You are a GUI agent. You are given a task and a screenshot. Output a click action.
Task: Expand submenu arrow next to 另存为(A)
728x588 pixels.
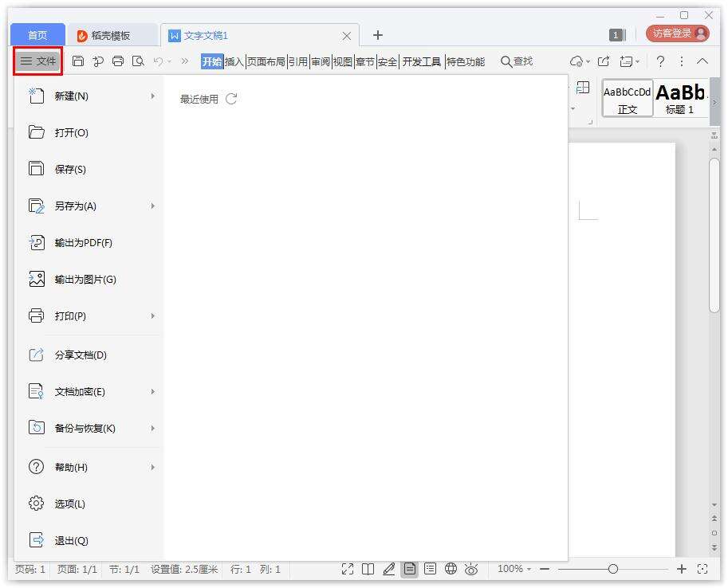point(153,206)
